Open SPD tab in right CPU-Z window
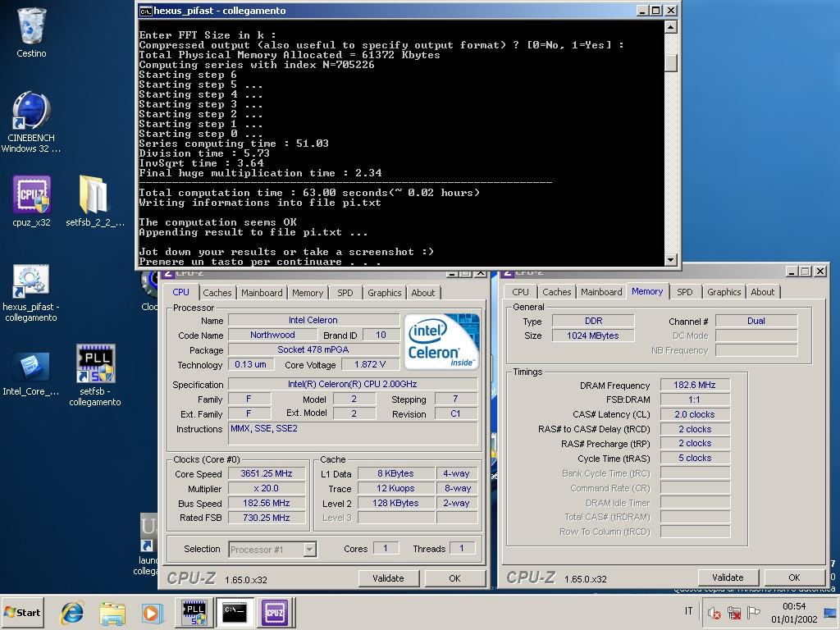This screenshot has width=840, height=630. click(685, 292)
